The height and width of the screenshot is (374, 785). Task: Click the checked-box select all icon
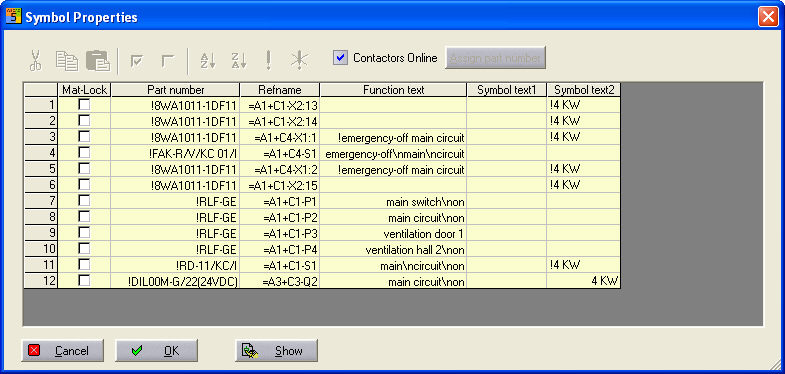(x=136, y=61)
